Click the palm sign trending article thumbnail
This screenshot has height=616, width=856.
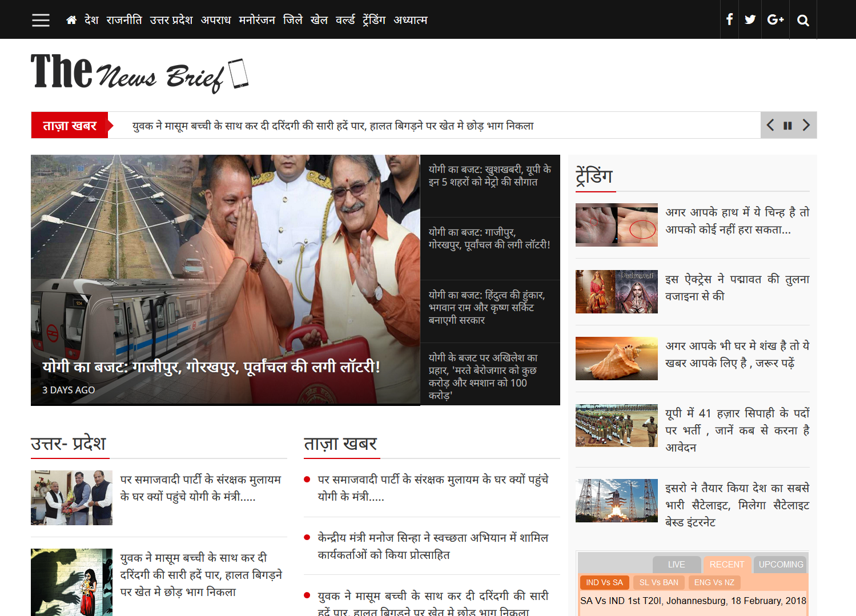pyautogui.click(x=616, y=225)
